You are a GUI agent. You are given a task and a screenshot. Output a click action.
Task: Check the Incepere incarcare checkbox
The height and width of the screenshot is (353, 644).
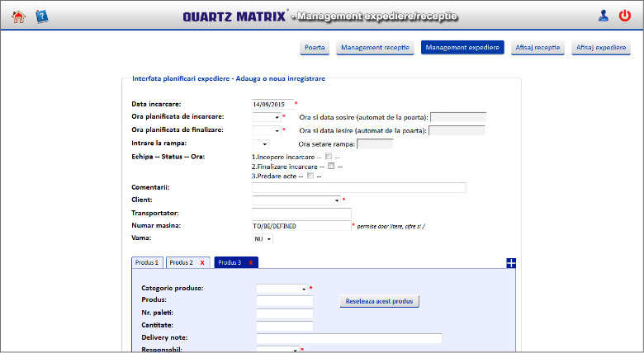[x=329, y=157]
